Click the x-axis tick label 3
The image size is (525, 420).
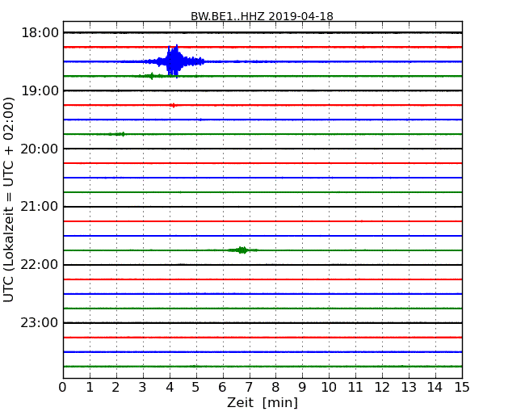(x=143, y=387)
